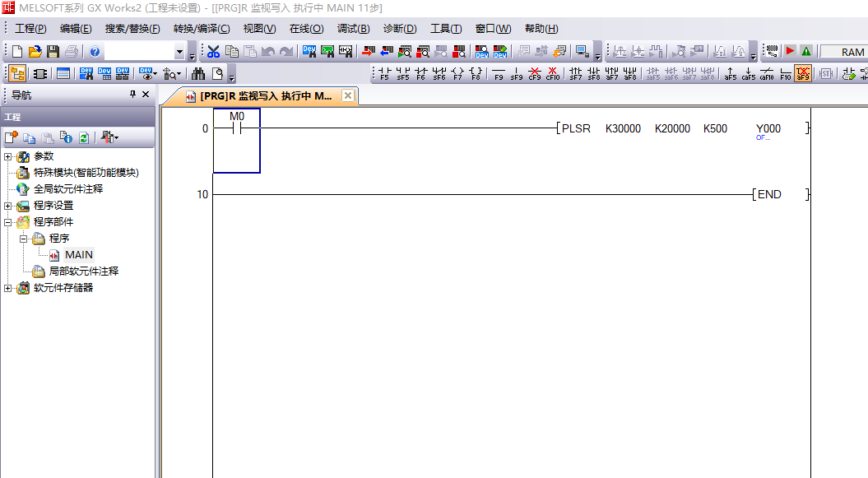Open the empty combo box dropdown in toolbar
Image resolution: width=868 pixels, height=478 pixels.
pos(179,52)
